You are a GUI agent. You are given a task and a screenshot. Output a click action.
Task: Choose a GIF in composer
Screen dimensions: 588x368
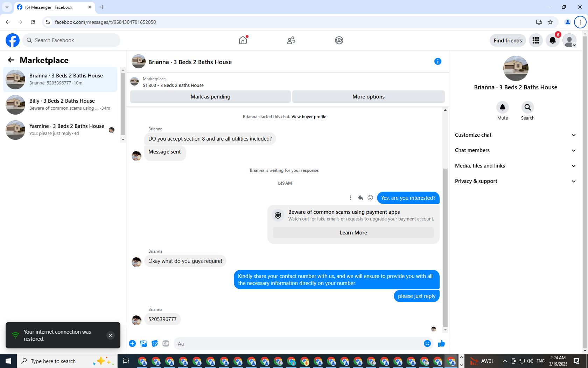[x=166, y=343]
